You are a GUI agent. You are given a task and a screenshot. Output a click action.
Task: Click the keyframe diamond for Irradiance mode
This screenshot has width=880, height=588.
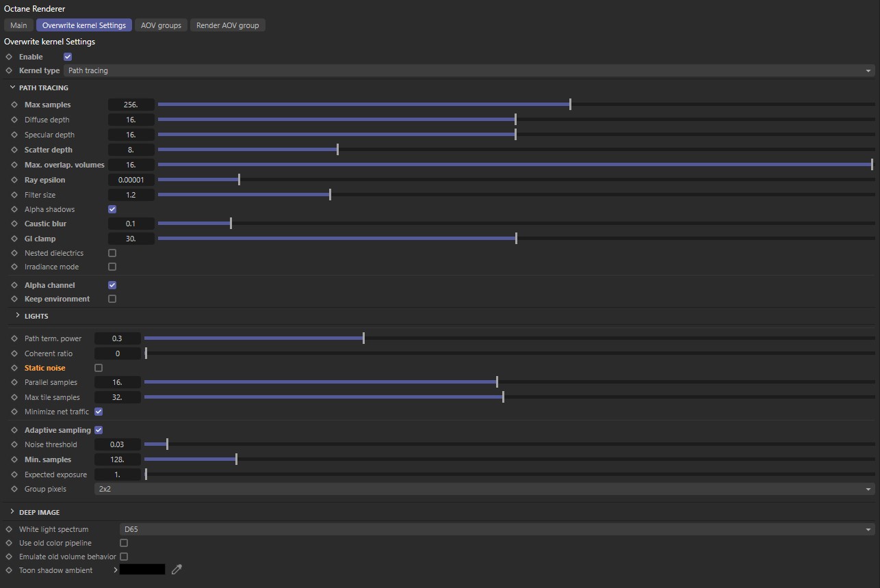point(14,267)
